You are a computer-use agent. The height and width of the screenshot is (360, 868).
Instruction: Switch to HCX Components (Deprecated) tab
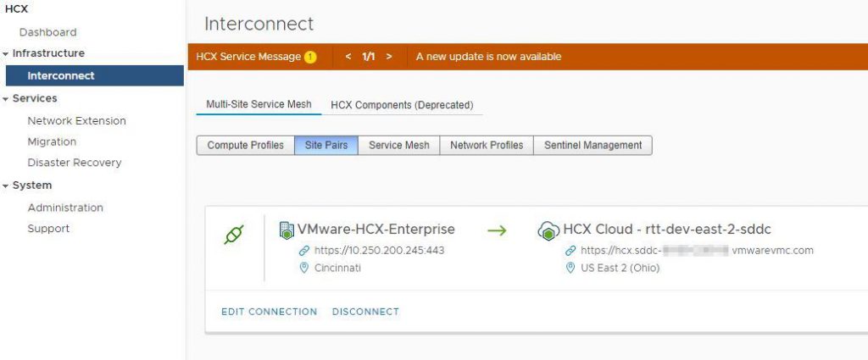[402, 104]
